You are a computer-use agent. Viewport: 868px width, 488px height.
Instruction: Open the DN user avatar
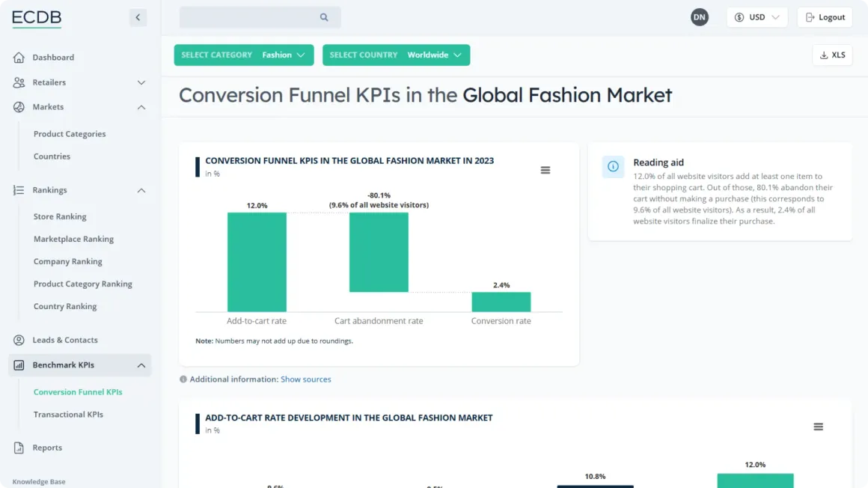pos(699,17)
